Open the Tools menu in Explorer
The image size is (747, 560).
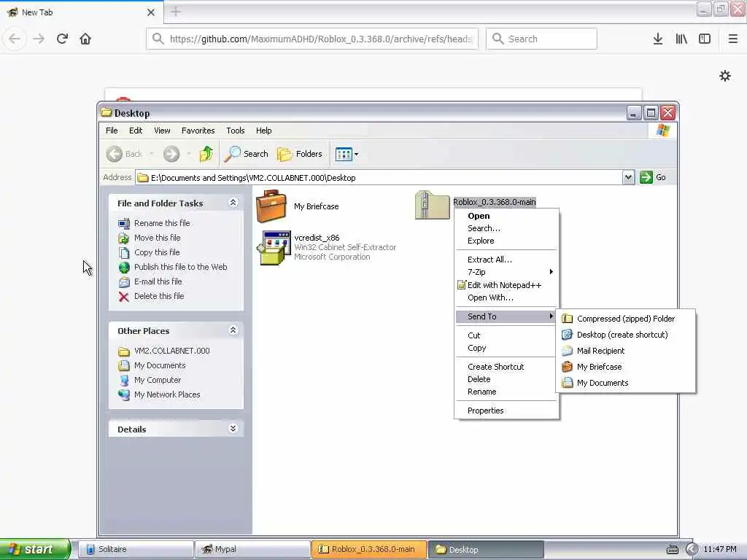pyautogui.click(x=236, y=131)
